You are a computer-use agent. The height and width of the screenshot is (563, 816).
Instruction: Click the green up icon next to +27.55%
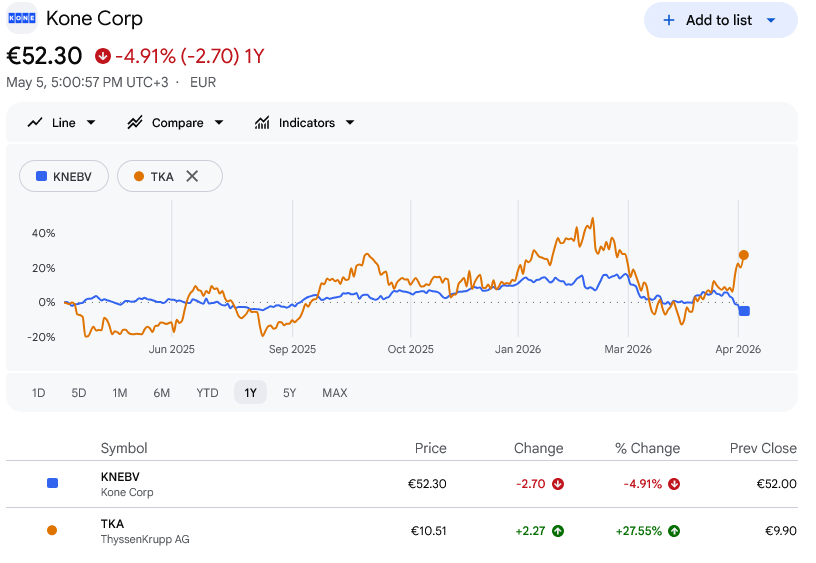click(674, 531)
